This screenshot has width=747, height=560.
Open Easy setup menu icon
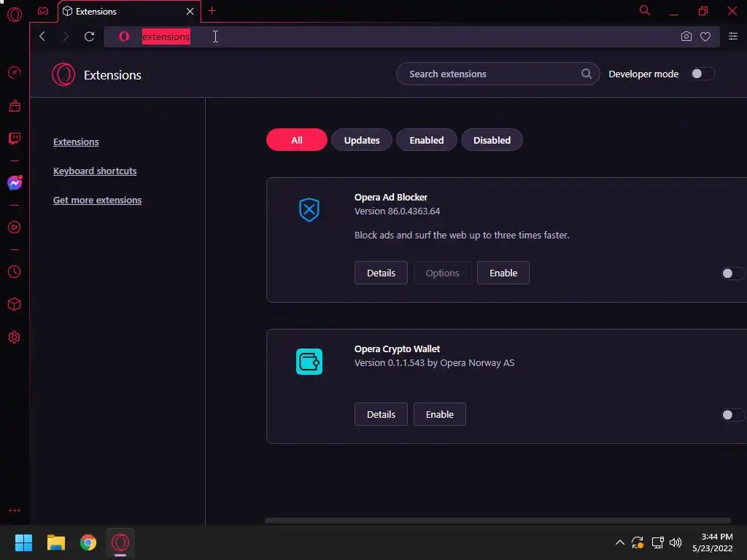(x=732, y=36)
